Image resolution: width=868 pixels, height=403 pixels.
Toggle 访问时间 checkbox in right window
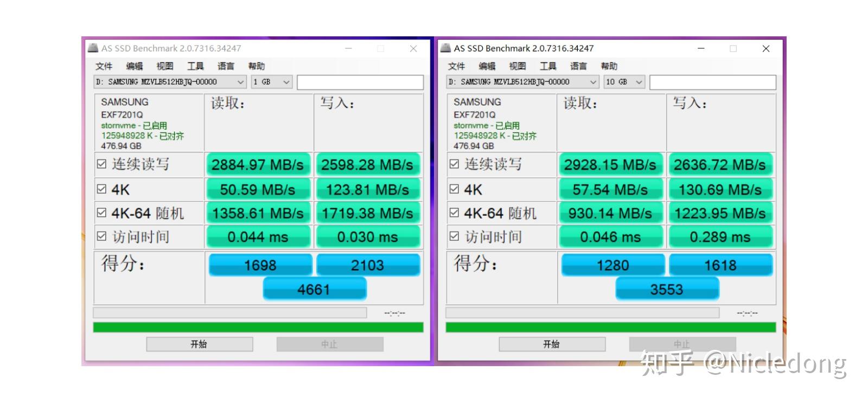[454, 236]
